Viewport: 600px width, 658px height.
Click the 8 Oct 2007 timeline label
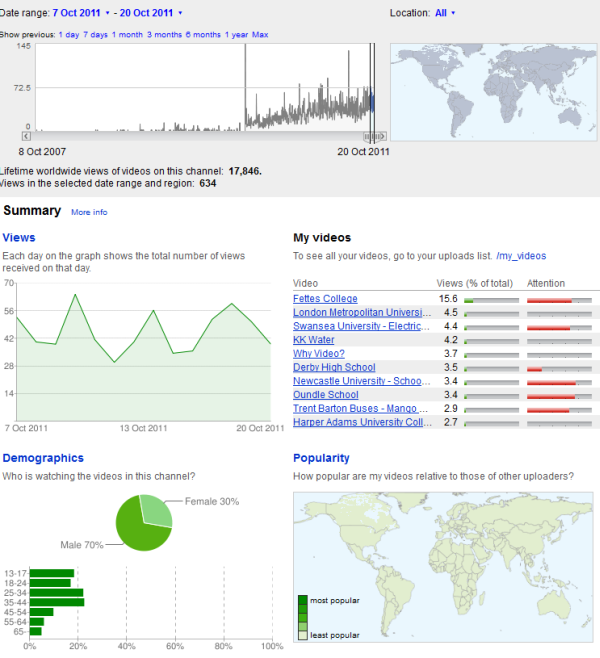point(42,152)
